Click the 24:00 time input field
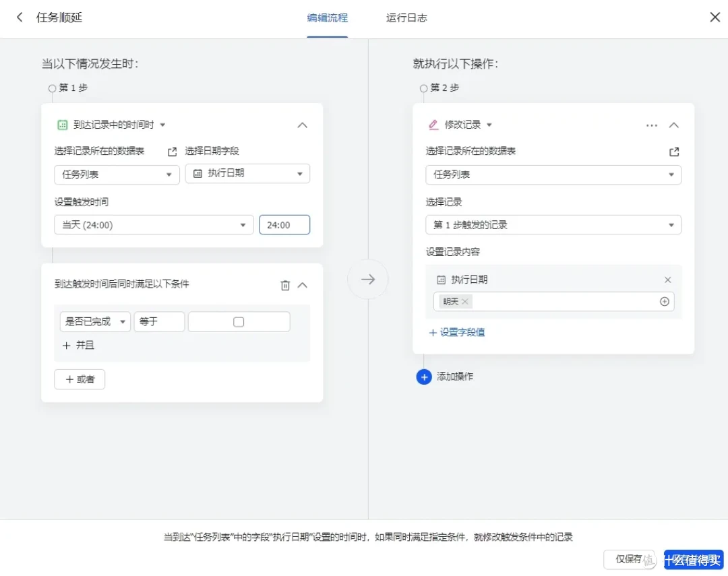The width and height of the screenshot is (728, 576). point(284,225)
